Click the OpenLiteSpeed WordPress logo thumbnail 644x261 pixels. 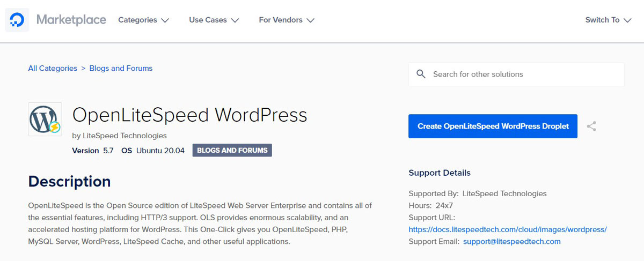(45, 119)
